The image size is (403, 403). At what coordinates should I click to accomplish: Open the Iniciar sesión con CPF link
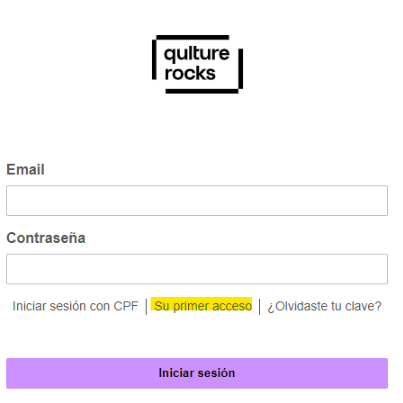click(75, 306)
